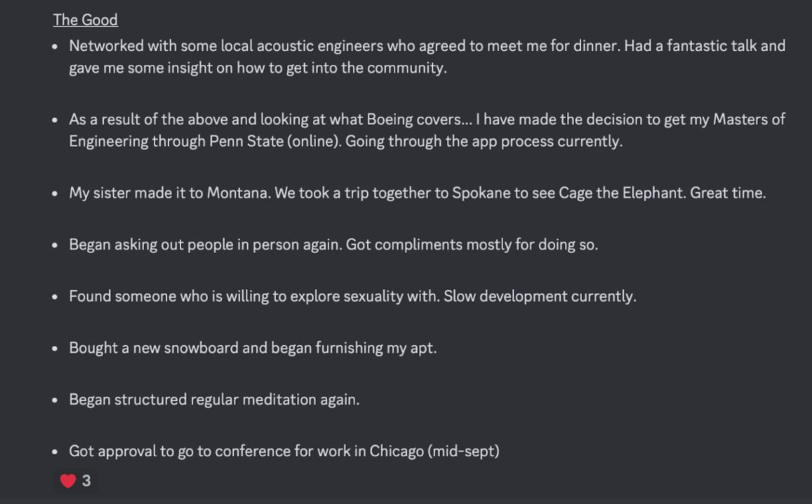
Task: Click the underlined "The Good" heading
Action: [86, 20]
